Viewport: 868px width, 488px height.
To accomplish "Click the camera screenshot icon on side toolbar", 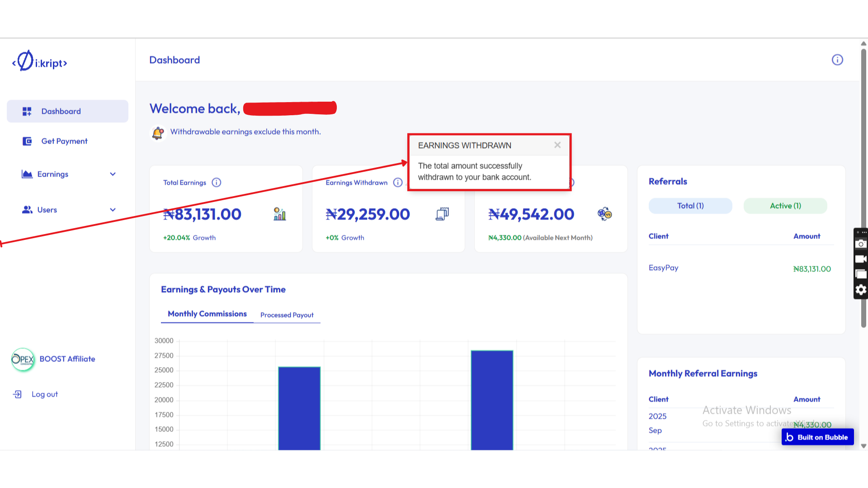I will click(861, 244).
